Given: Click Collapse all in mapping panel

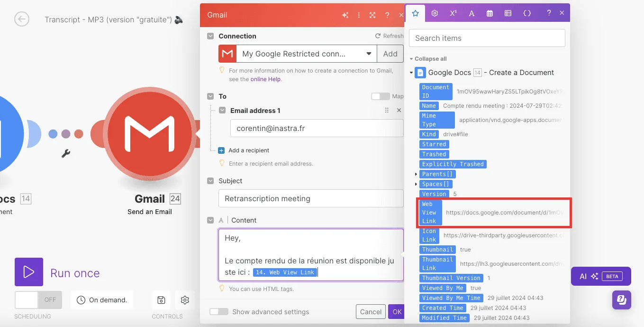Looking at the screenshot, I should 428,59.
